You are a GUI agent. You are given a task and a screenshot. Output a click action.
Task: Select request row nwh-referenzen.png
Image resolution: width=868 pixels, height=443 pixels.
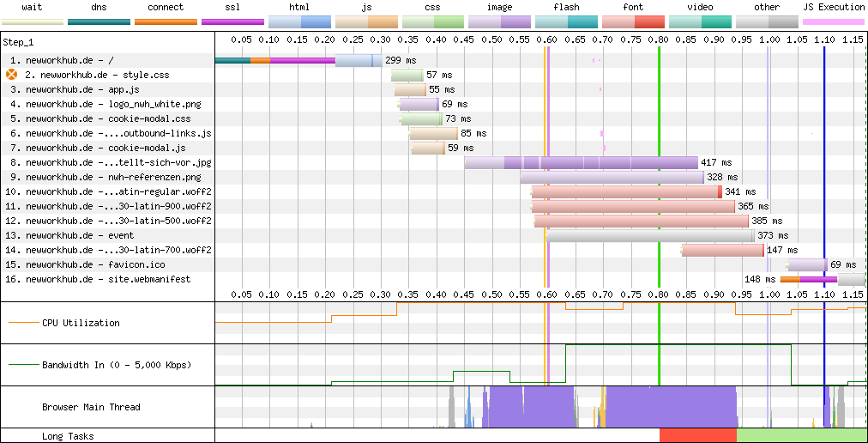105,177
